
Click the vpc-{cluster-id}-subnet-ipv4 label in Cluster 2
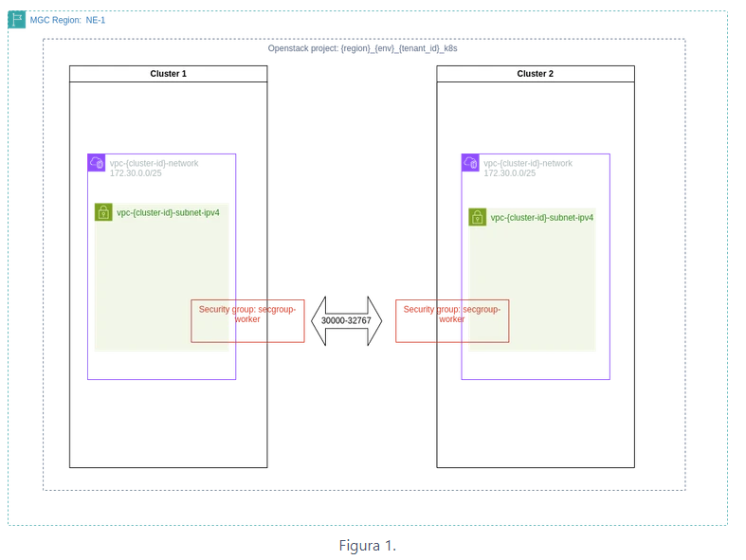[542, 217]
